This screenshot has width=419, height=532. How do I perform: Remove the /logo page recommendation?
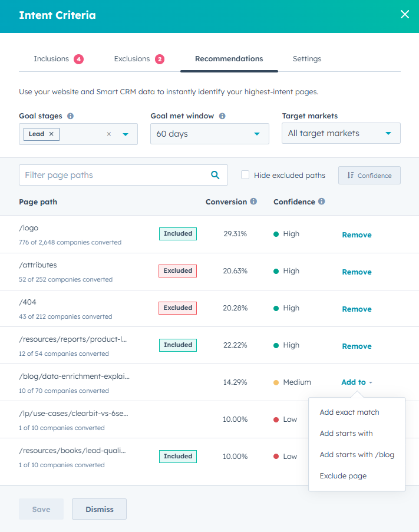(x=357, y=234)
